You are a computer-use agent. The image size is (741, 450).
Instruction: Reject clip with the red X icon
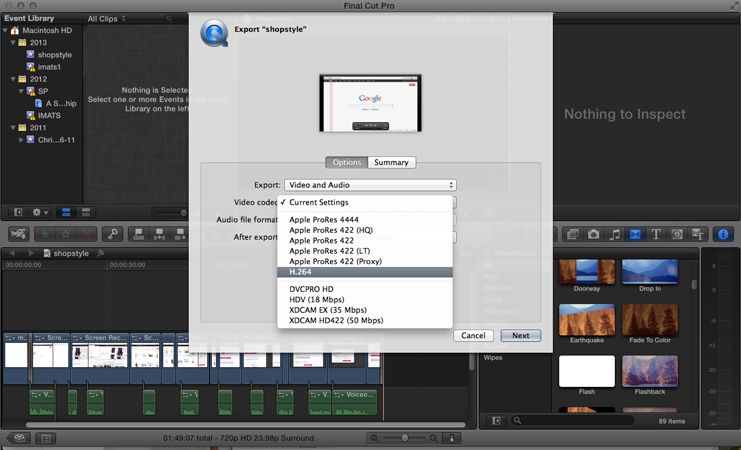pyautogui.click(x=86, y=234)
